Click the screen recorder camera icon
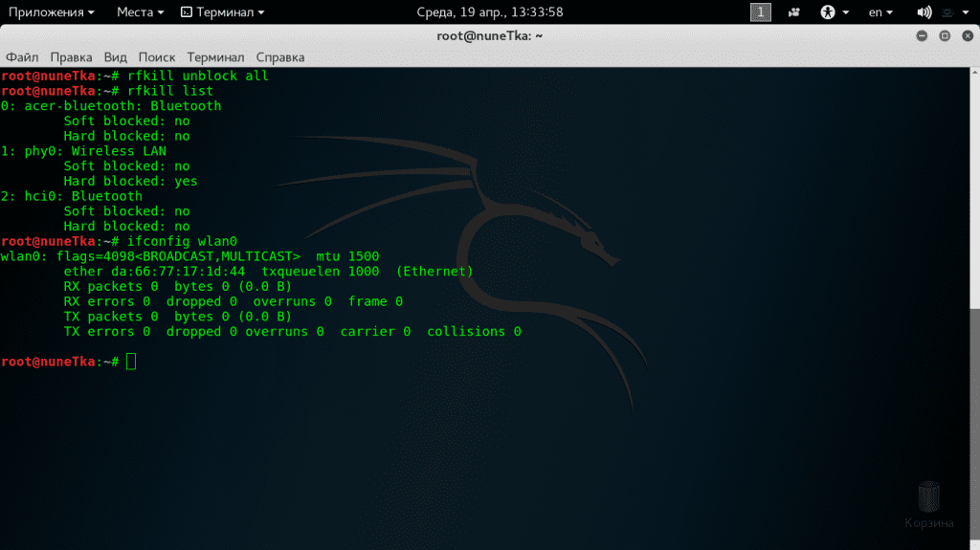Viewport: 980px width, 550px height. pos(794,12)
